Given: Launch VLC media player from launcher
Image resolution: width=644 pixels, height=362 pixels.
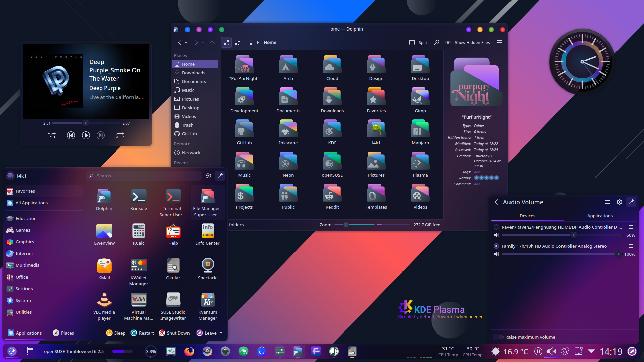Looking at the screenshot, I should point(104,306).
